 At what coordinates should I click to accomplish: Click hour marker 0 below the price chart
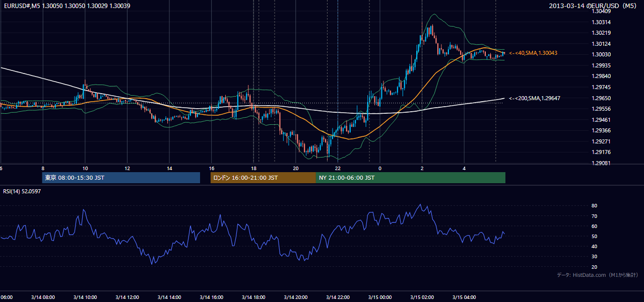380,168
